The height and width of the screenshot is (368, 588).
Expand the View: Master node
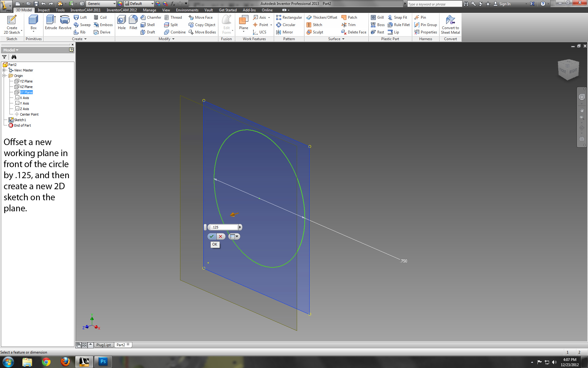(4, 70)
